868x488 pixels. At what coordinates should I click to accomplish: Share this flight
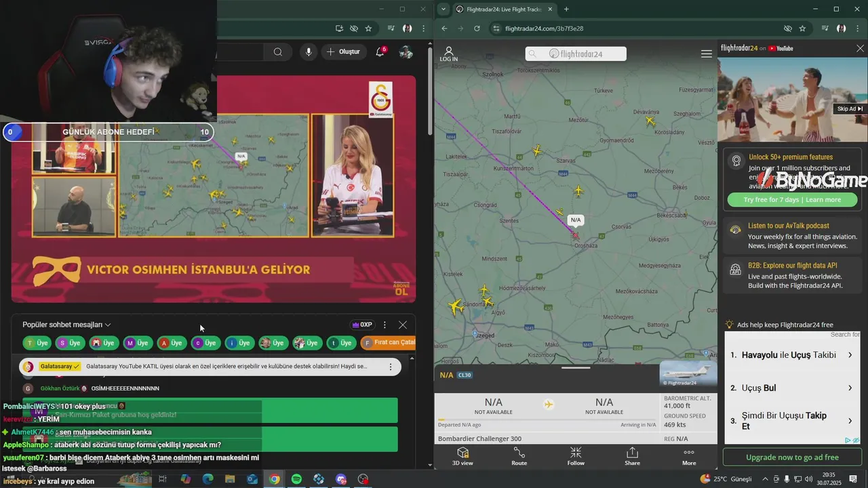[x=632, y=456]
